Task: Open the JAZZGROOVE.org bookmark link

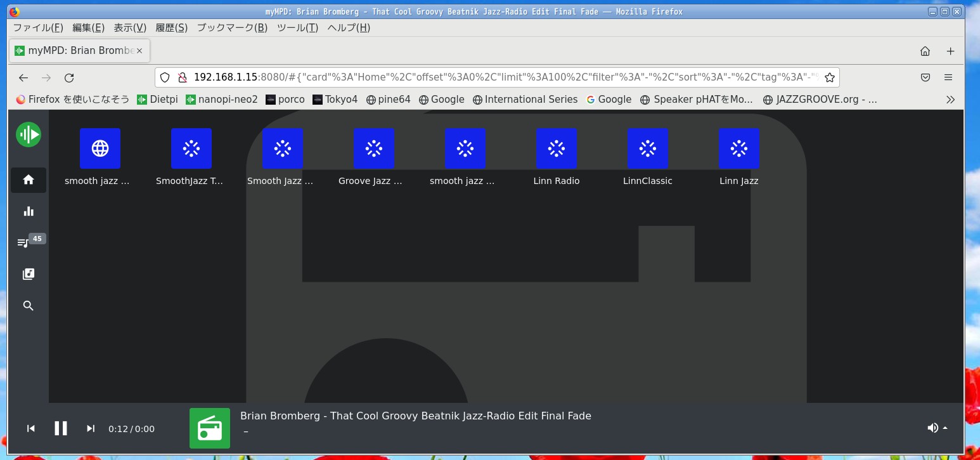Action: 820,99
